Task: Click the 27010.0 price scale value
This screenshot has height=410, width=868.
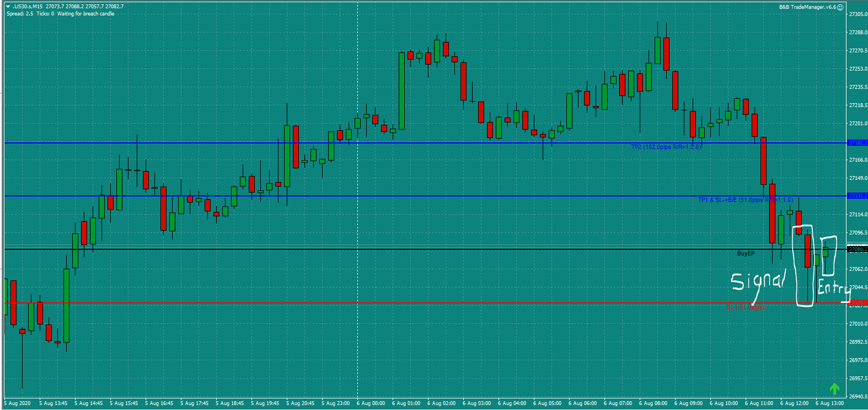Action: [x=858, y=324]
